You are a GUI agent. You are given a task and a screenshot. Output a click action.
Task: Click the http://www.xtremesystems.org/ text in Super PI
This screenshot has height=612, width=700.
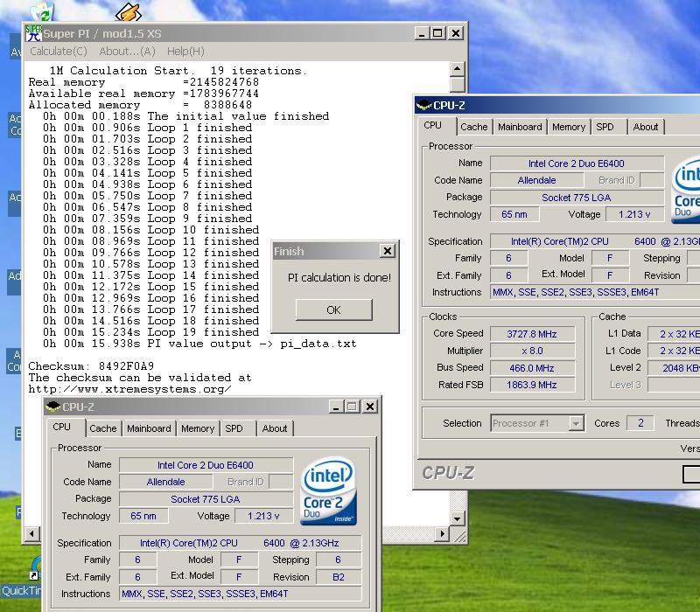(129, 389)
